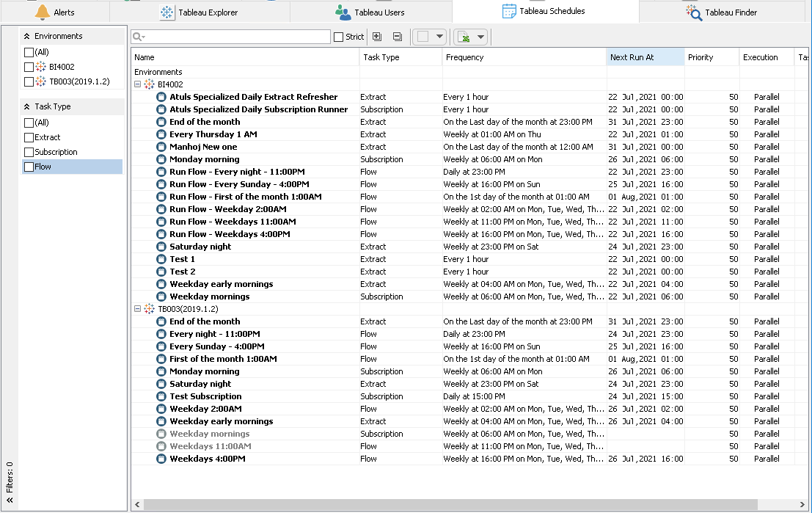Click the schedule icon for Weekdays 4:00PM
The width and height of the screenshot is (812, 513).
click(161, 459)
